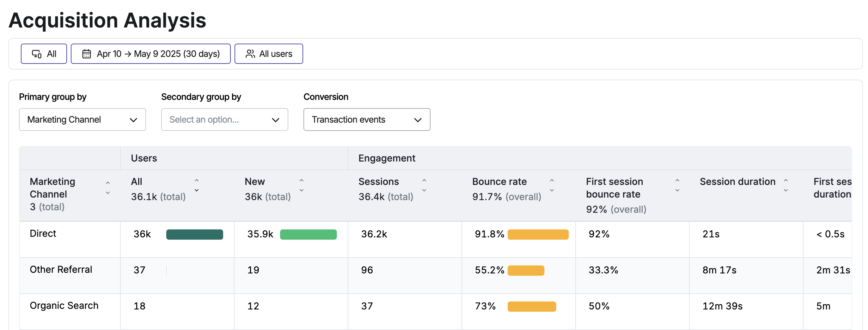Click the 33.3% first session bounce rate

[603, 270]
